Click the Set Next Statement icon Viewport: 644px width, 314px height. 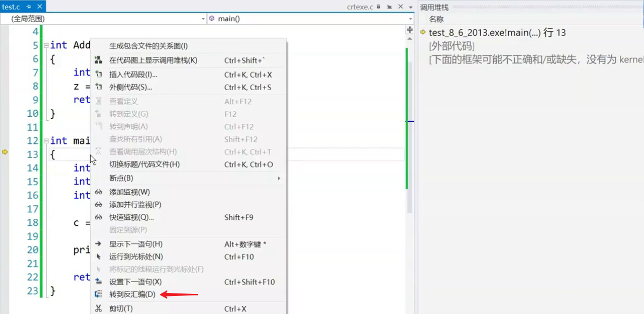coord(98,282)
